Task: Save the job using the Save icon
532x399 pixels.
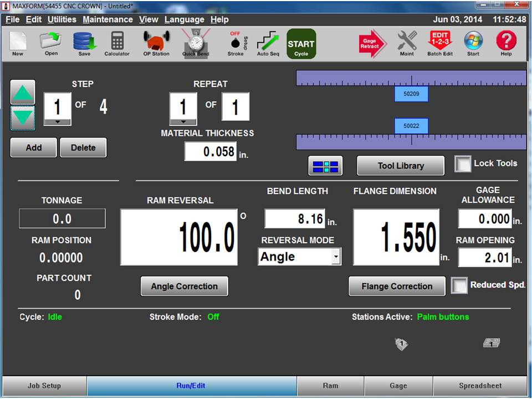Action: 84,43
